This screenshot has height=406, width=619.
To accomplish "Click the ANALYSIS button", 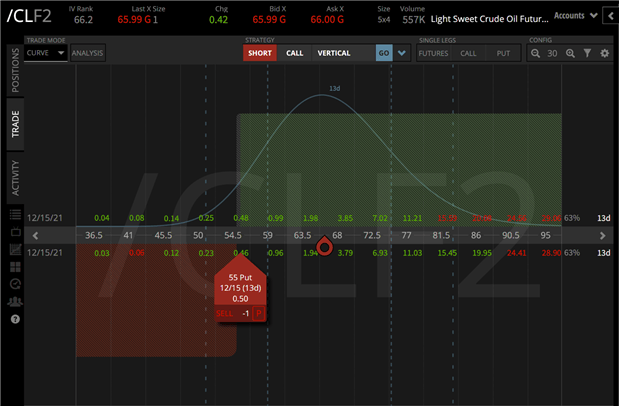I will [x=88, y=53].
